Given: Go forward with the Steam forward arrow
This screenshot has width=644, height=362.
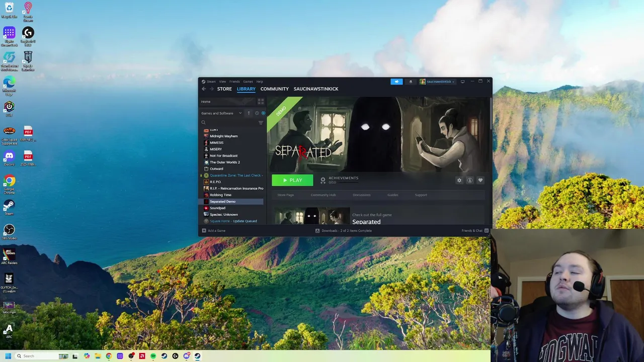Looking at the screenshot, I should pyautogui.click(x=211, y=89).
